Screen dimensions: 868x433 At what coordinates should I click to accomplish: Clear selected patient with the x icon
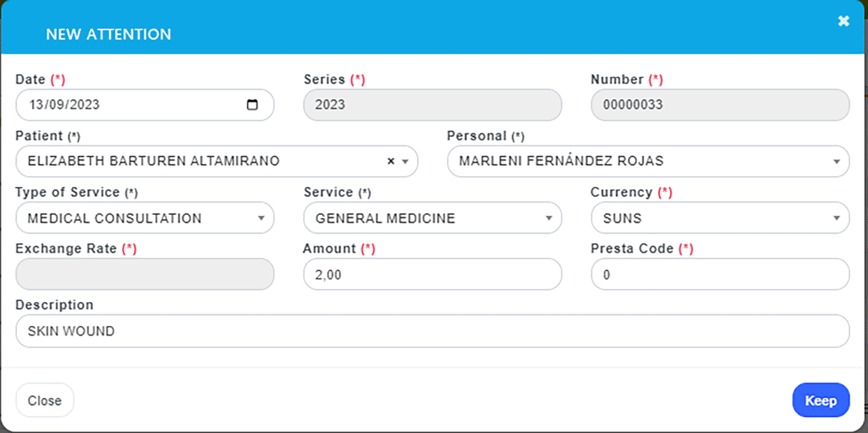[x=390, y=161]
